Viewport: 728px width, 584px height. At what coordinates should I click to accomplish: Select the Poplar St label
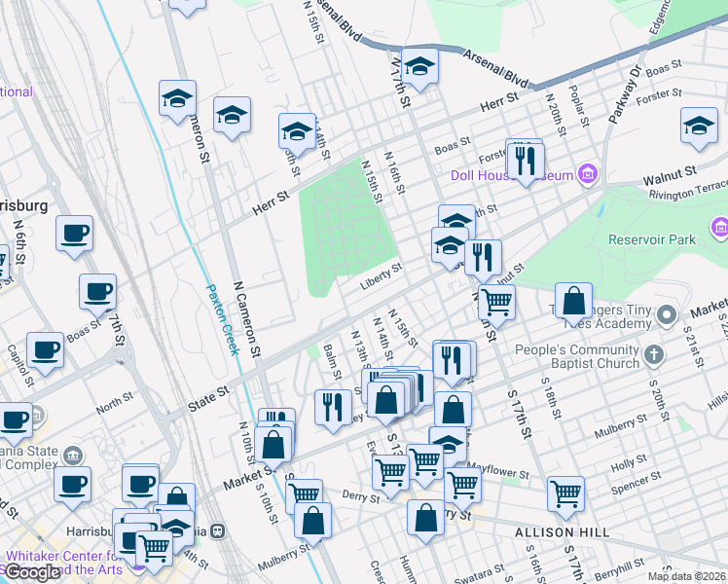(x=579, y=106)
